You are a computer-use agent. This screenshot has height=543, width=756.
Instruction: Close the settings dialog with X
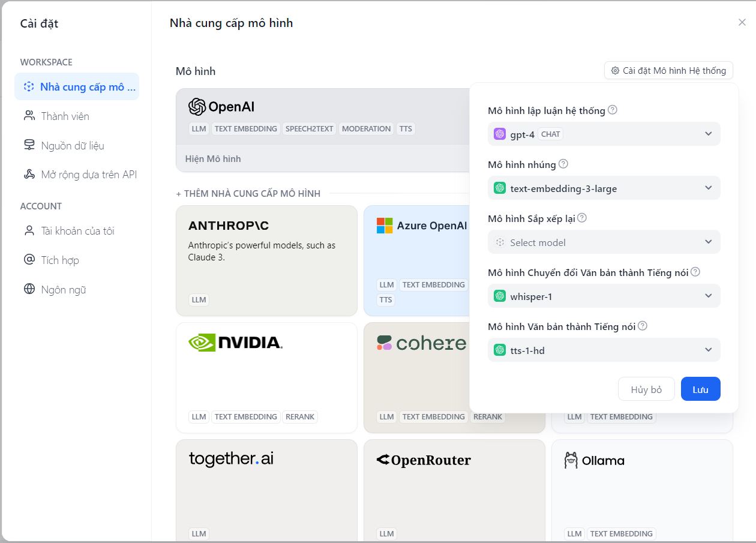point(742,22)
